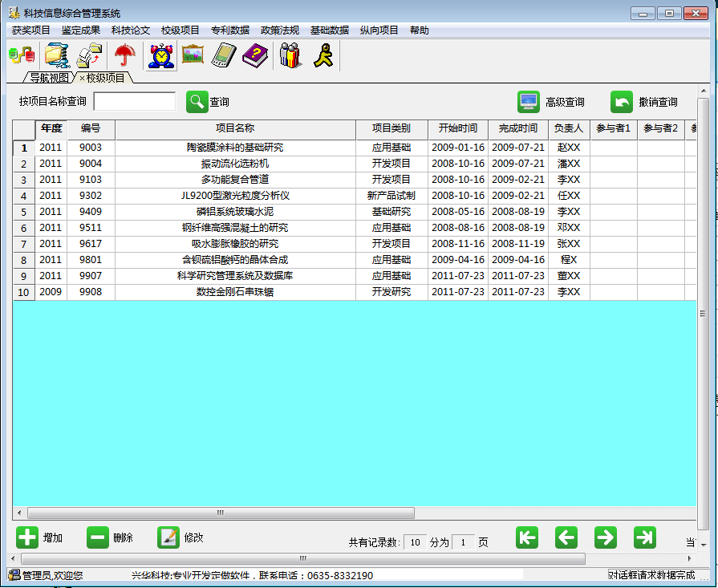Click the 按项目名称查询 search input field
Image resolution: width=718 pixels, height=588 pixels.
click(135, 102)
